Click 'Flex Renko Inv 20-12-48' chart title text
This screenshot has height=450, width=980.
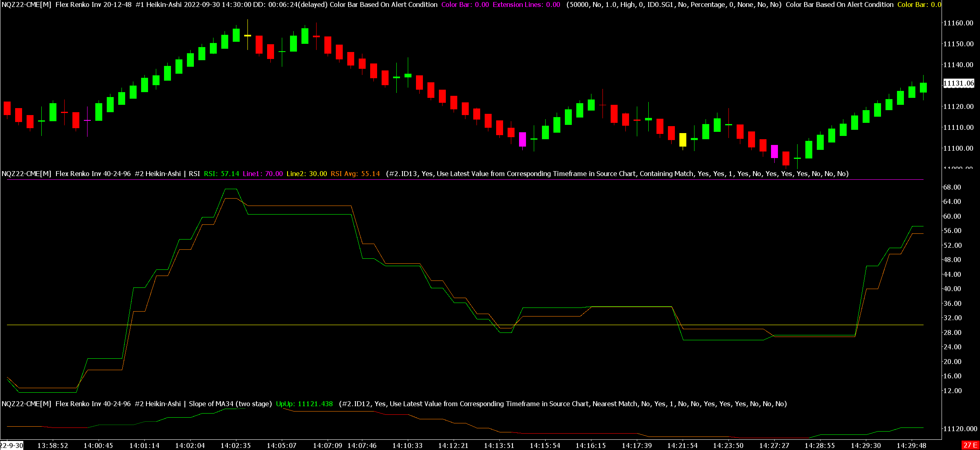click(x=93, y=5)
